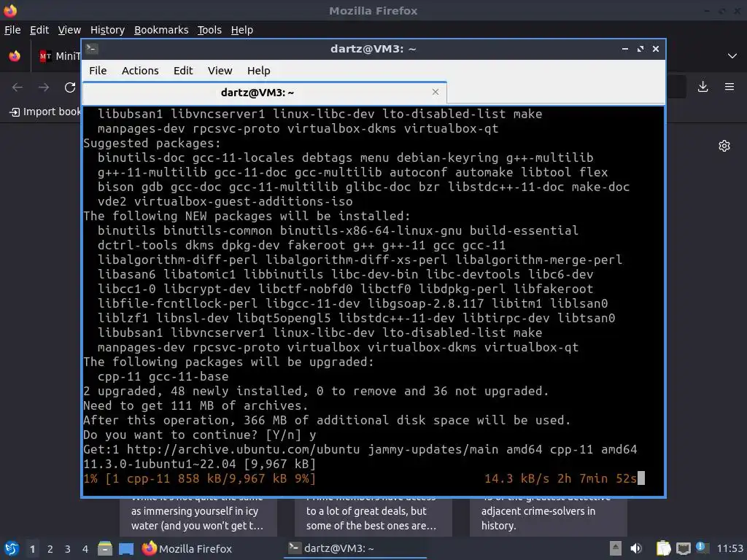This screenshot has height=560, width=747.
Task: Open the great deals article card
Action: tap(373, 517)
